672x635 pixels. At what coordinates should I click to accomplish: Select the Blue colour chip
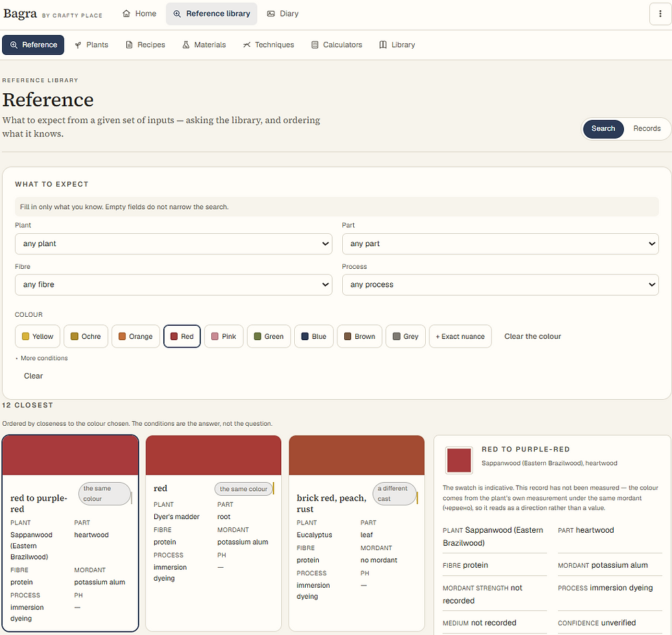(314, 336)
